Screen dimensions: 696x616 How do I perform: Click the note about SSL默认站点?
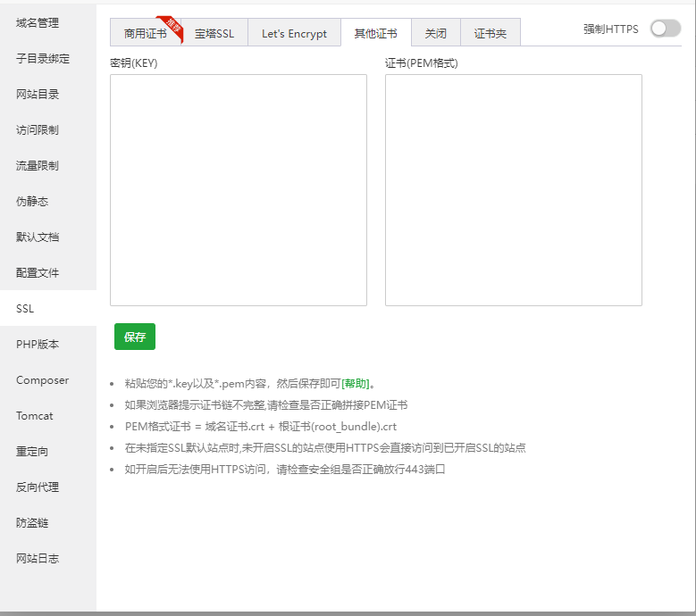(x=325, y=448)
